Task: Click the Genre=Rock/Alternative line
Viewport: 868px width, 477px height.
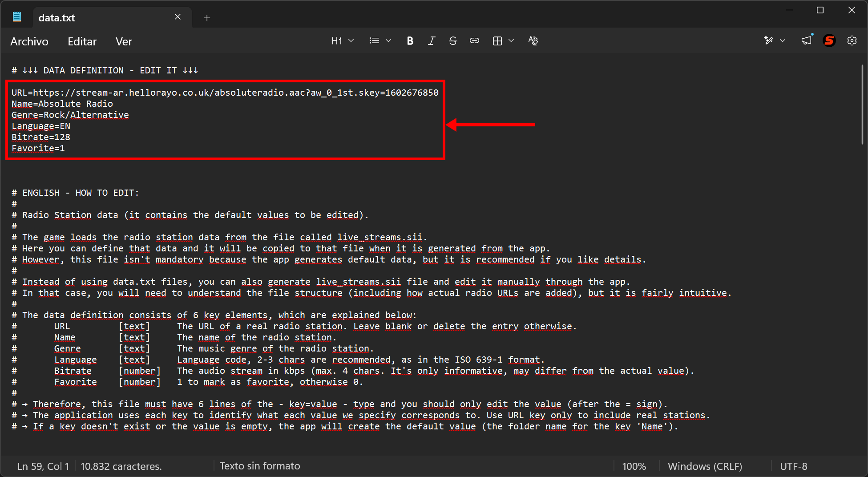Action: point(70,115)
